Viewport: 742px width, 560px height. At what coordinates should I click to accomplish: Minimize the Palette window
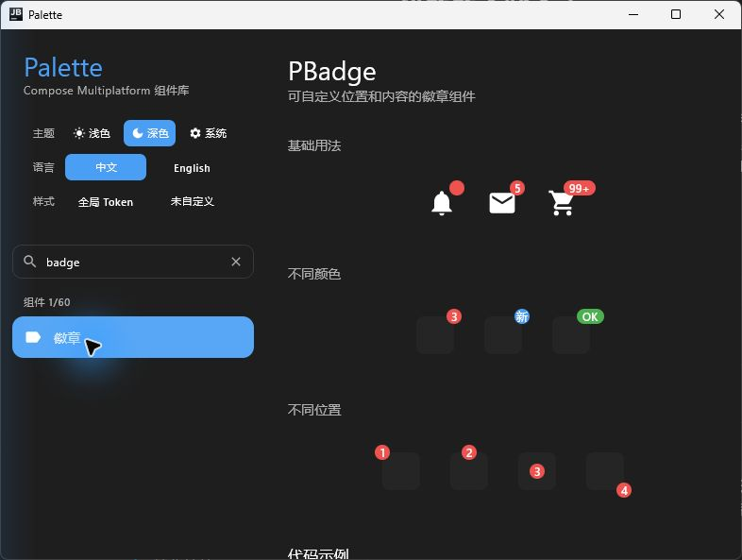[633, 14]
